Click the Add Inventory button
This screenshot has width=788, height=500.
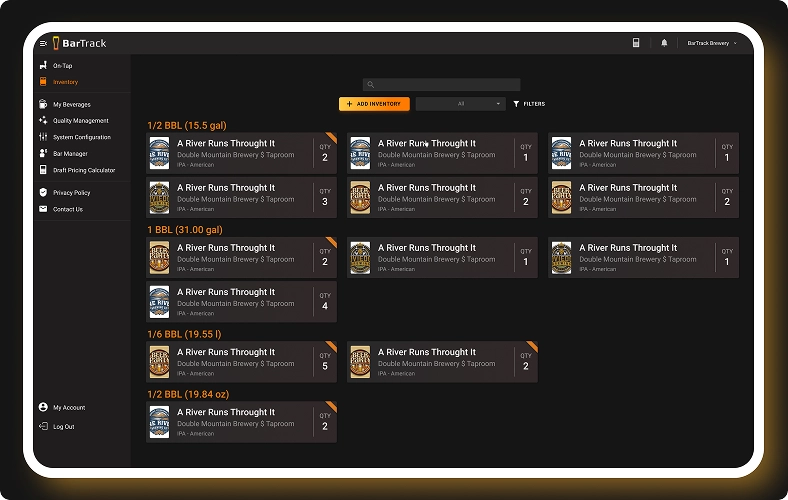[x=374, y=104]
